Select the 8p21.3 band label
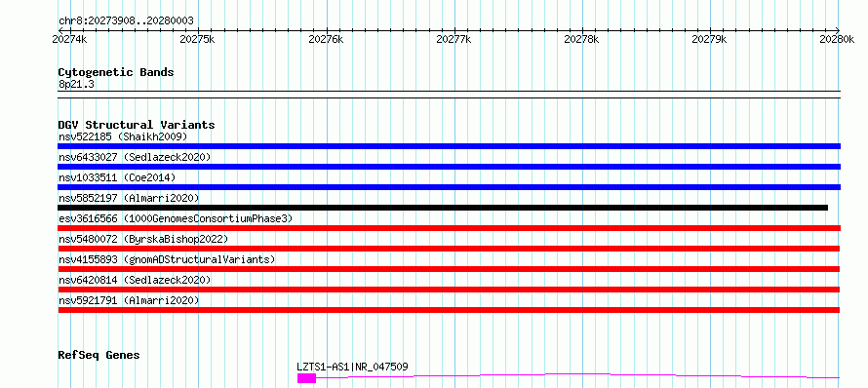 pyautogui.click(x=75, y=85)
